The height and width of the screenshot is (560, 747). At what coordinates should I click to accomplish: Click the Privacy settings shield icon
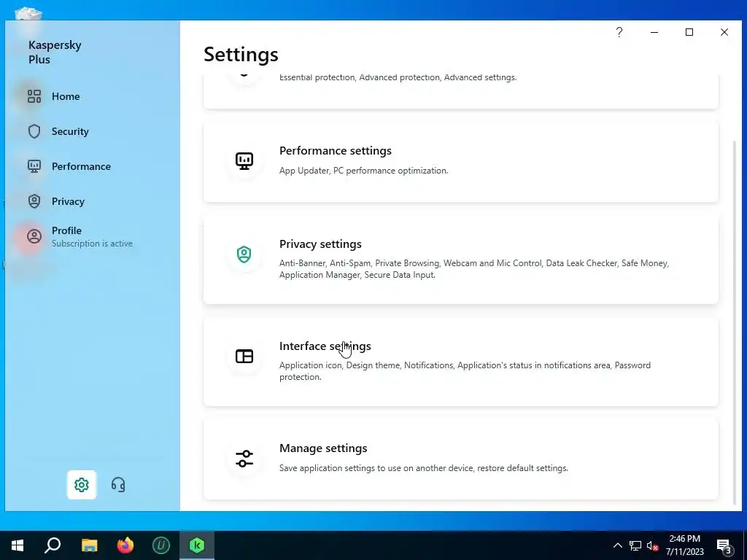[x=244, y=254]
